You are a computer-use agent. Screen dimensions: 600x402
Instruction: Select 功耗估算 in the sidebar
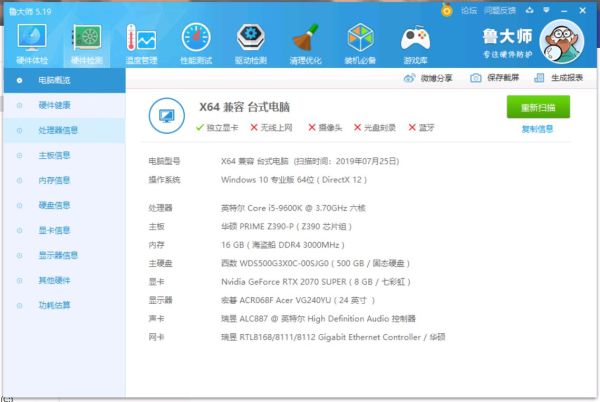(x=54, y=305)
